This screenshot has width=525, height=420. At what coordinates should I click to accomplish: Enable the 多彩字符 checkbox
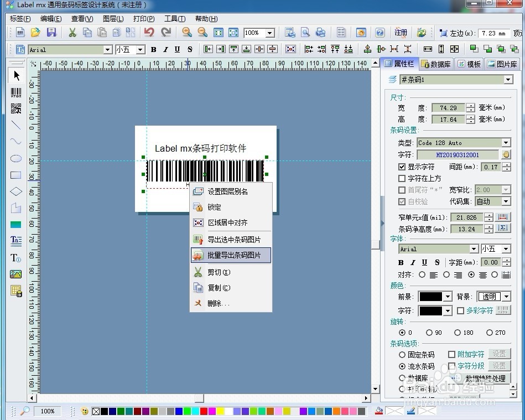pos(460,310)
